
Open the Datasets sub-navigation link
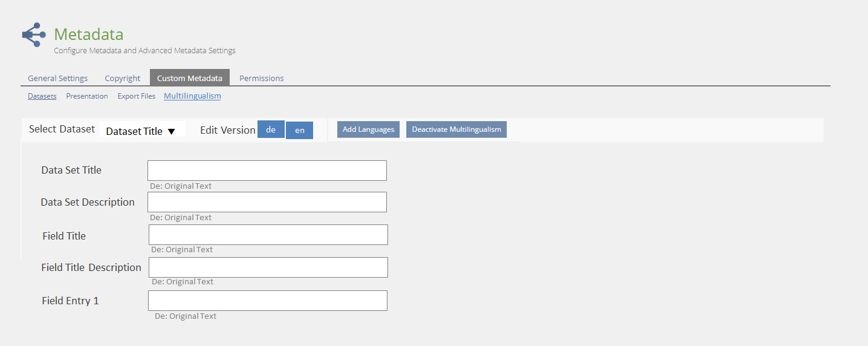[42, 96]
